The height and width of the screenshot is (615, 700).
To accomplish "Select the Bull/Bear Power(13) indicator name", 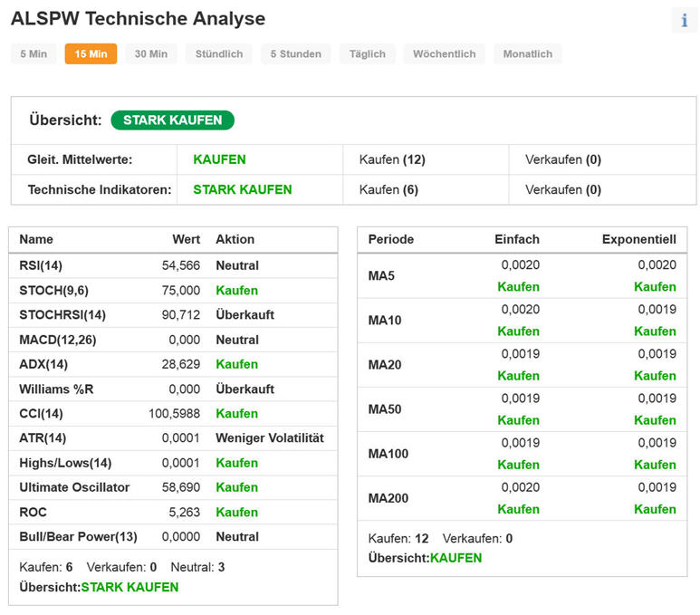I will [x=78, y=537].
